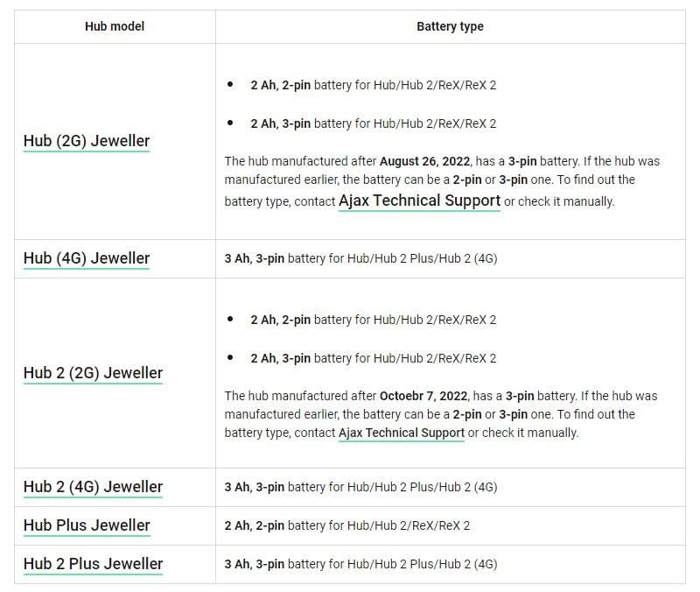Click battery description in Hub 2 Plus Jeweller row
The height and width of the screenshot is (592, 700).
point(360,564)
